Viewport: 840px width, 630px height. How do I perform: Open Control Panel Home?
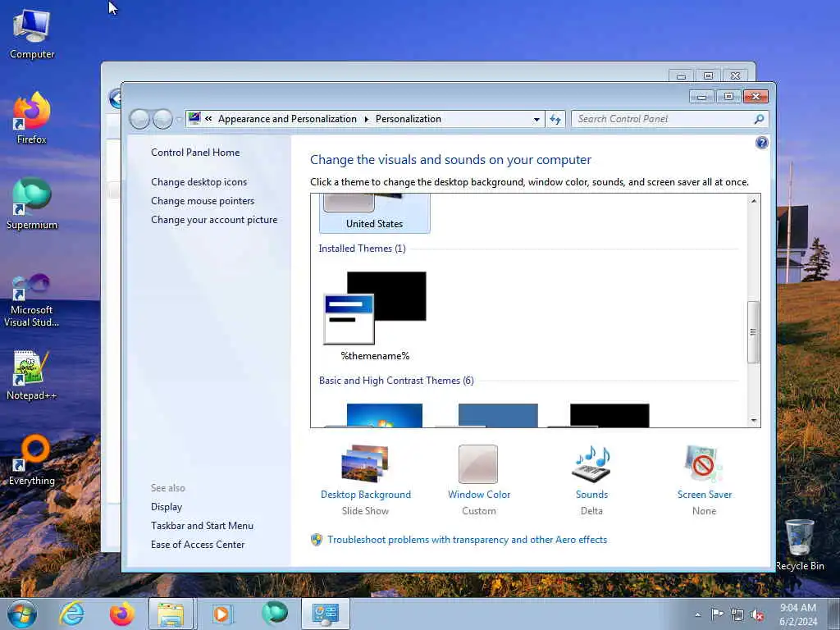point(195,152)
